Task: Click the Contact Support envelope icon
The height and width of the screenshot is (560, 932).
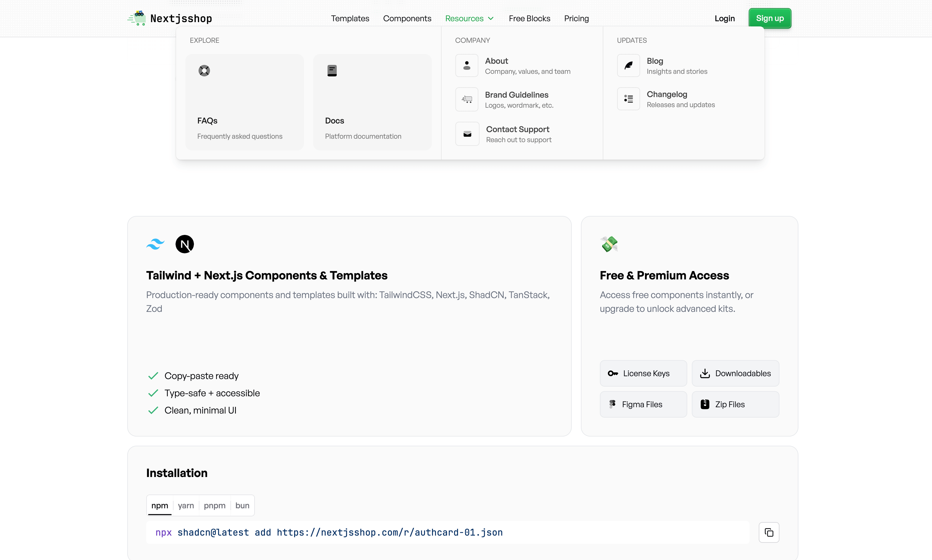Action: click(467, 134)
